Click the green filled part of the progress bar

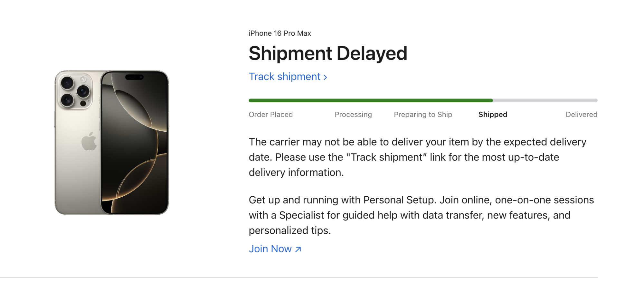[x=370, y=100]
